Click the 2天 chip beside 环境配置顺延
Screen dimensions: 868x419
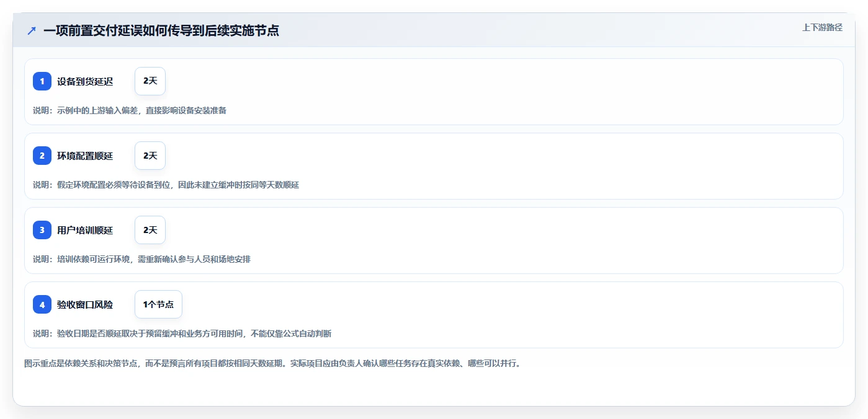click(150, 156)
